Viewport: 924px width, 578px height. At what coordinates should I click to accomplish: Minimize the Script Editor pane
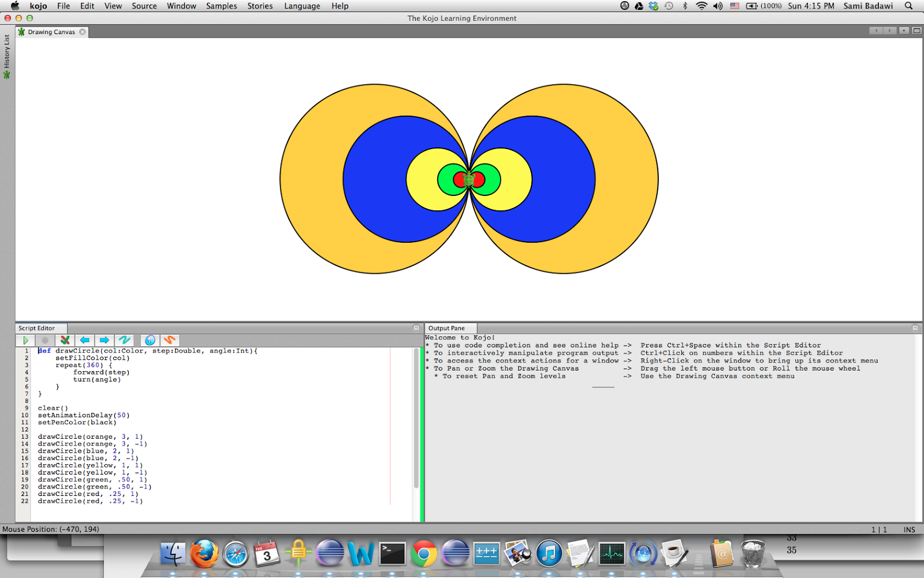(x=416, y=328)
